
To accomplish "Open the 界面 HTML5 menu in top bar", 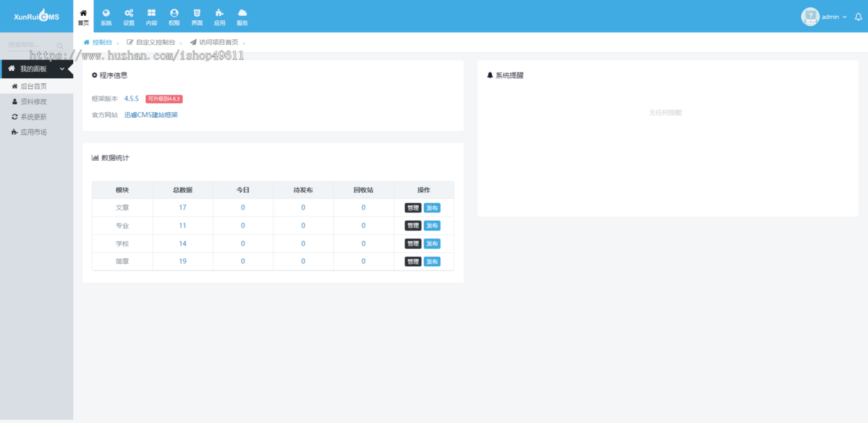I will pos(197,17).
